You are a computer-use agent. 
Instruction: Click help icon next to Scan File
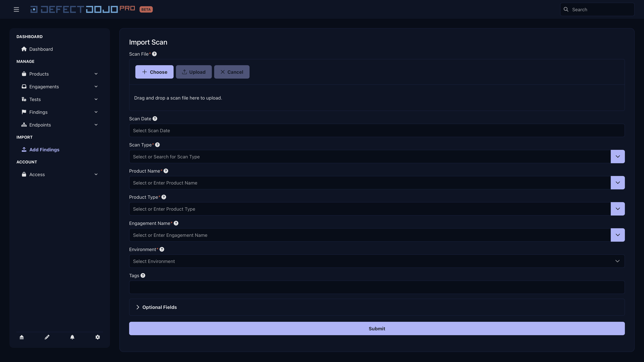[154, 54]
